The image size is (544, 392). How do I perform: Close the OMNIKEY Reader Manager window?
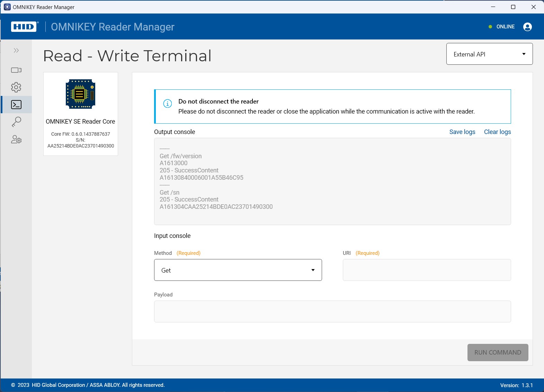click(x=534, y=7)
